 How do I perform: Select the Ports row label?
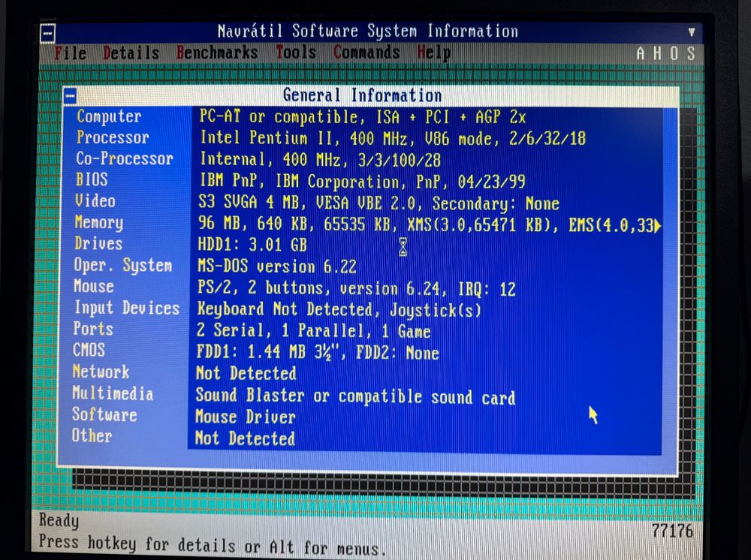(x=93, y=329)
